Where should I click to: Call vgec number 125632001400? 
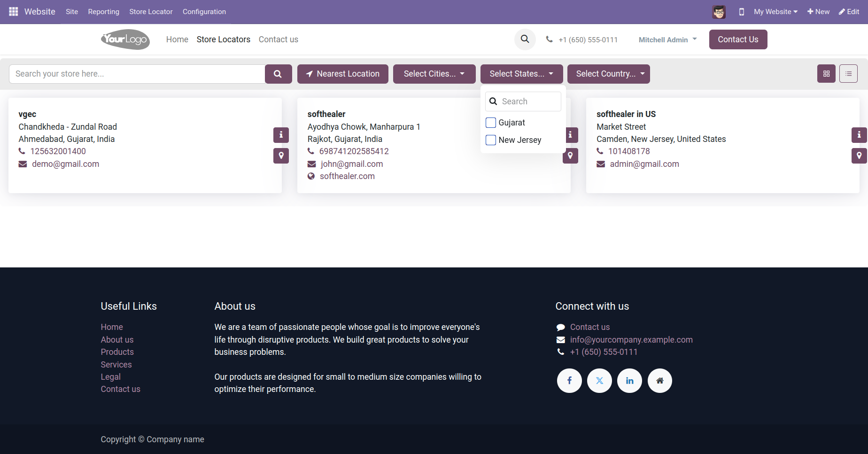[58, 151]
